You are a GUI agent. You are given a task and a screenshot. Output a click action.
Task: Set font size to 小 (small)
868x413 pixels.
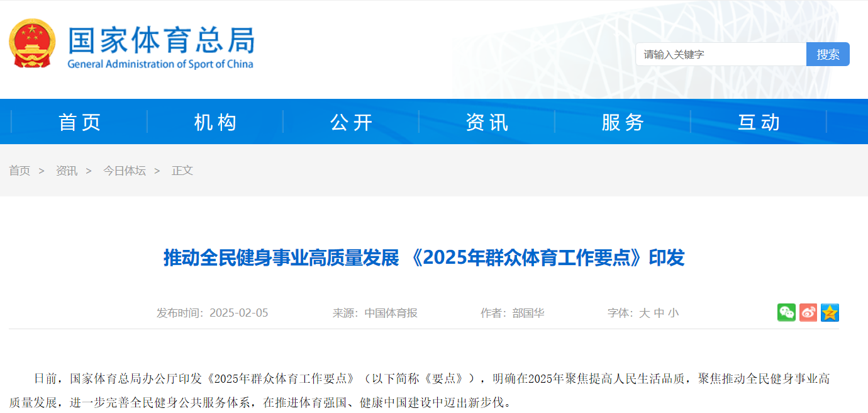pyautogui.click(x=674, y=313)
